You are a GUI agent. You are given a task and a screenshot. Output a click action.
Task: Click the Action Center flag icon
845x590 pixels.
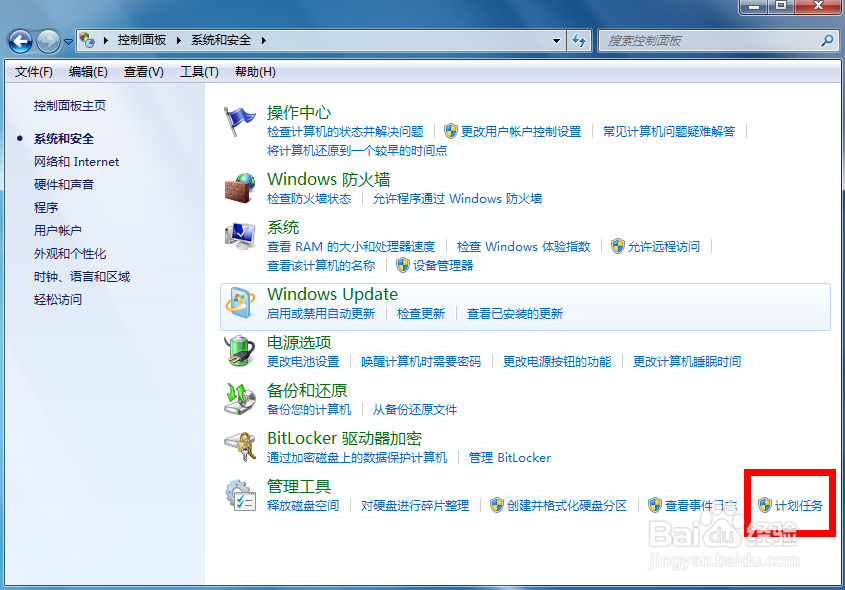tap(239, 121)
